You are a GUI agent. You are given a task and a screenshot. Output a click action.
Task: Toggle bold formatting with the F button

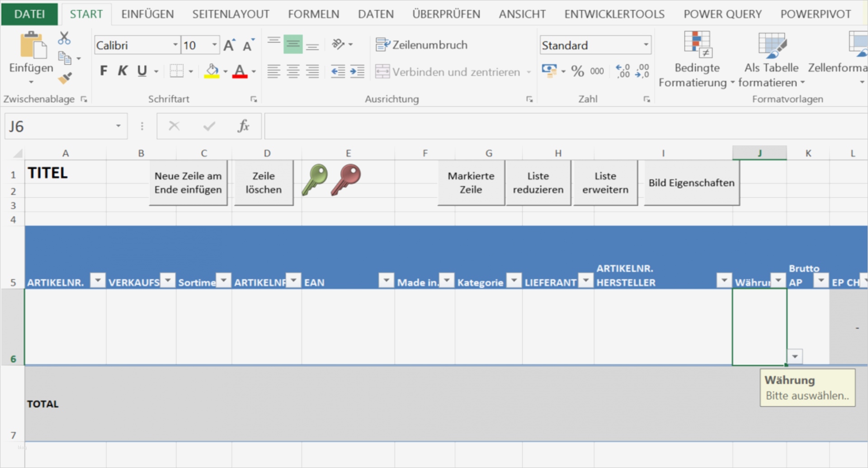(103, 71)
